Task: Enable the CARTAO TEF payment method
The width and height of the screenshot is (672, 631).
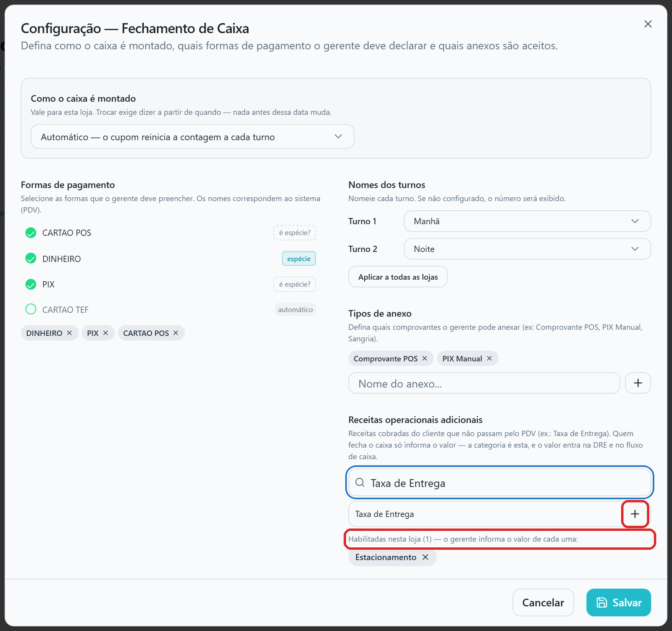Action: tap(31, 309)
